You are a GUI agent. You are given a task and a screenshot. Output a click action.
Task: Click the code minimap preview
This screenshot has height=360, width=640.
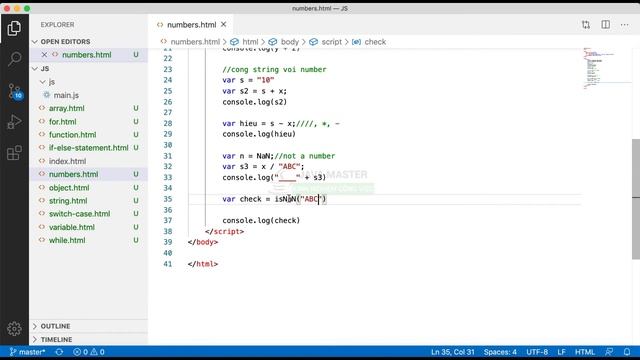(606, 69)
